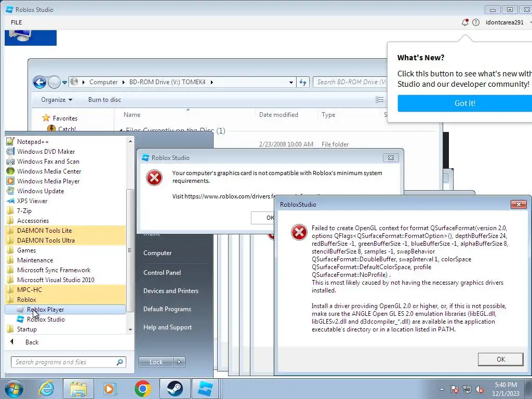Viewport: 532px width, 399px height.
Task: Click the Lock button
Action: coord(156,362)
